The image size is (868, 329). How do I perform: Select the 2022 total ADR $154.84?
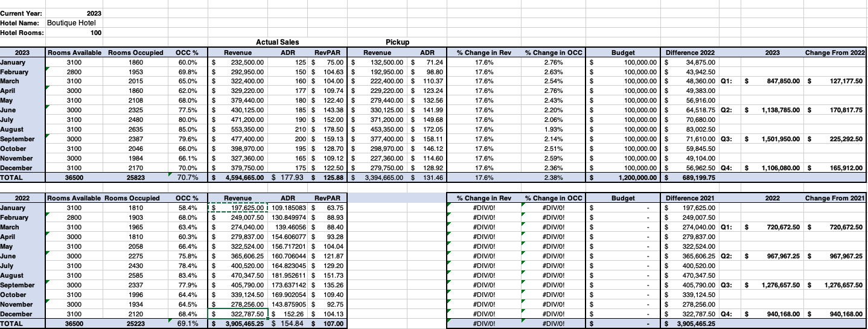tap(288, 324)
